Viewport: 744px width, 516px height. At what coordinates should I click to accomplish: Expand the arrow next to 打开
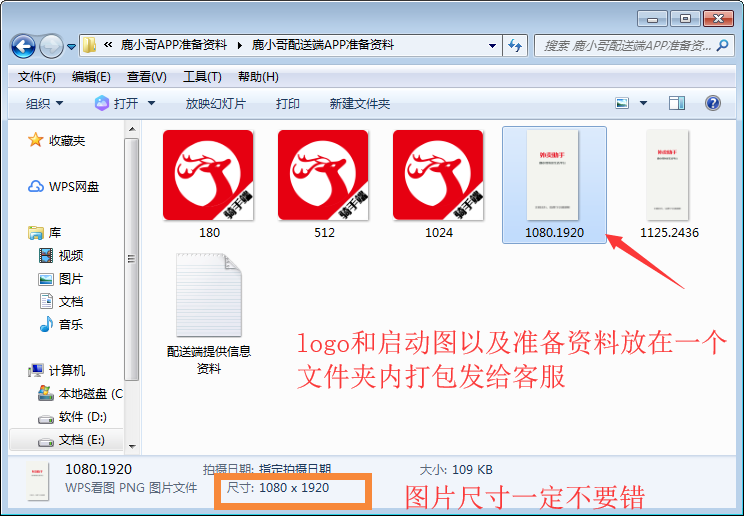[151, 103]
